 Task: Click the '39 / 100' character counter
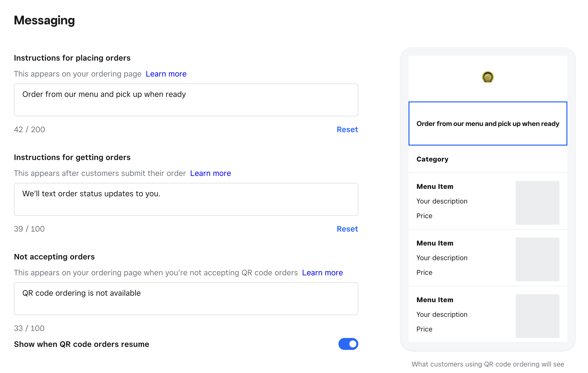pos(29,229)
